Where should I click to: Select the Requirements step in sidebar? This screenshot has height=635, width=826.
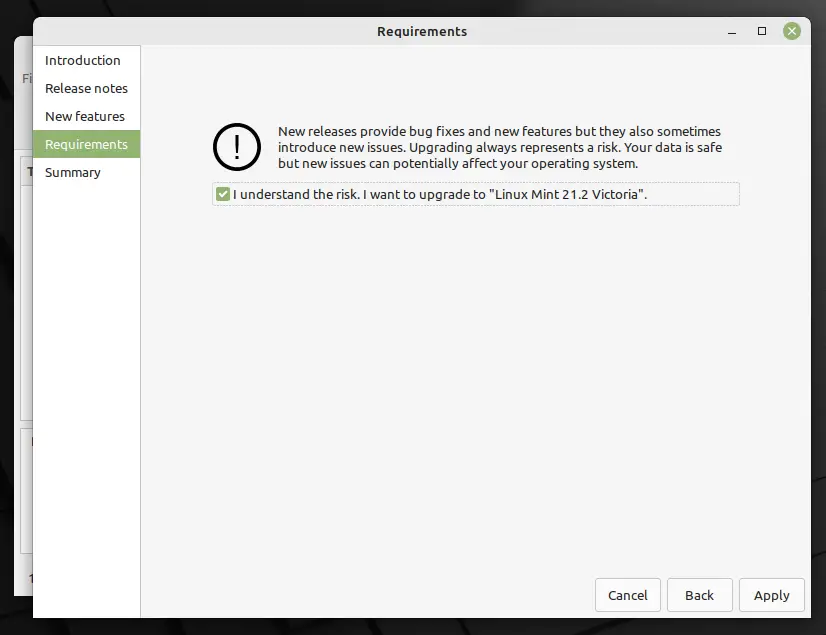click(86, 144)
